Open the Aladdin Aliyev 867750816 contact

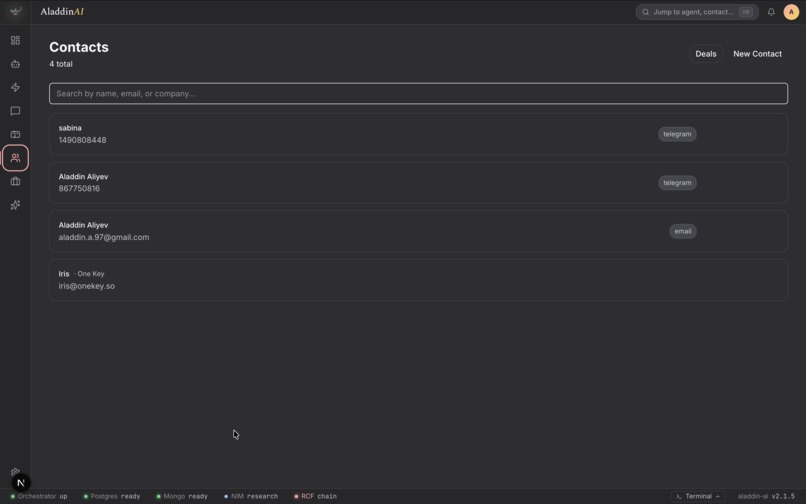tap(418, 183)
